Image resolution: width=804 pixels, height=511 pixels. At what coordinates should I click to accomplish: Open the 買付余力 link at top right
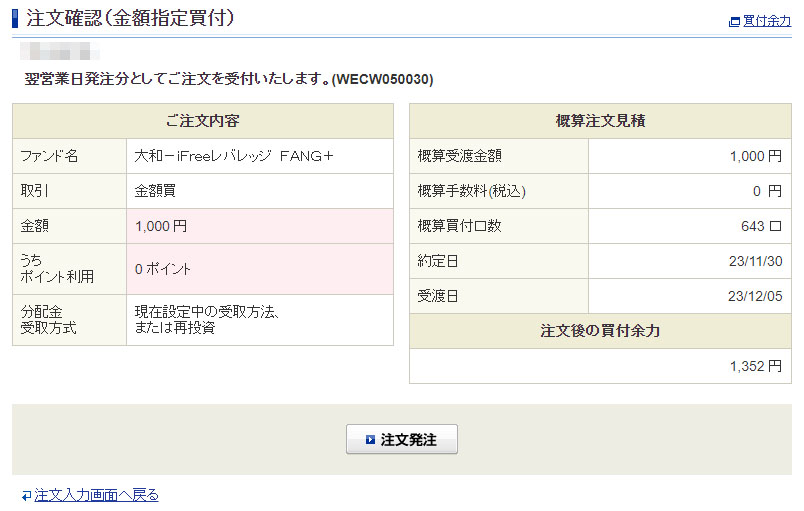pyautogui.click(x=767, y=21)
